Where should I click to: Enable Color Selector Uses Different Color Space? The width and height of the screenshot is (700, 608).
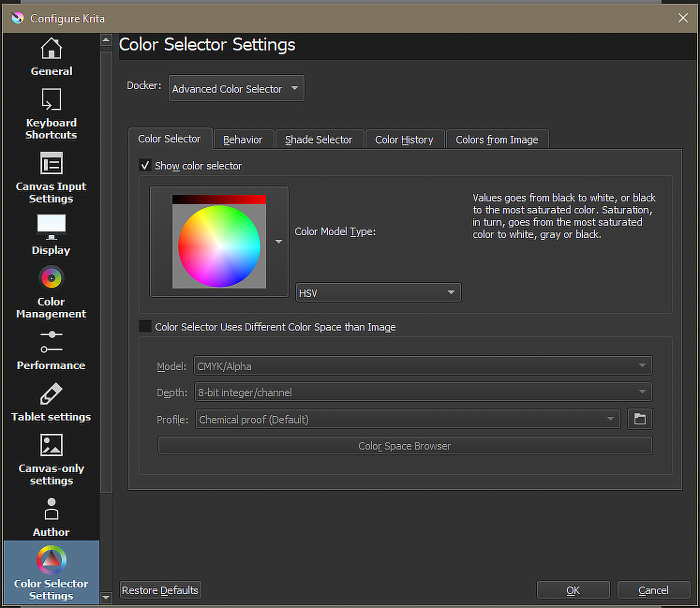tap(145, 326)
